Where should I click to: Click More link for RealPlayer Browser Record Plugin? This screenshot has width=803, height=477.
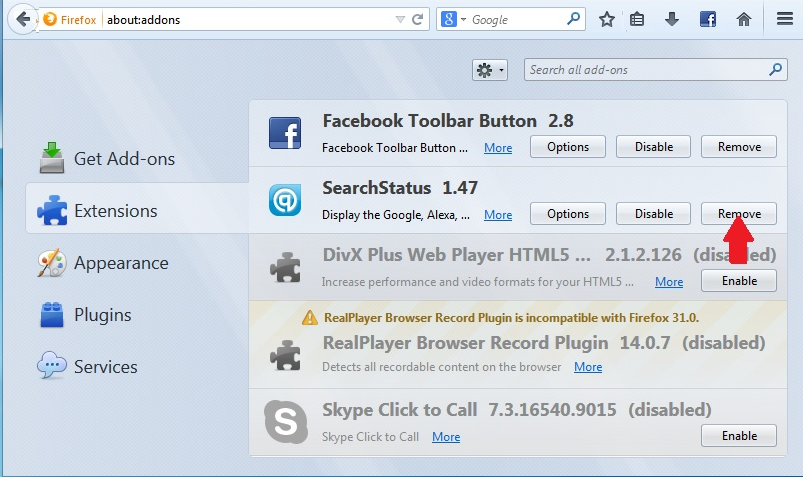point(588,367)
